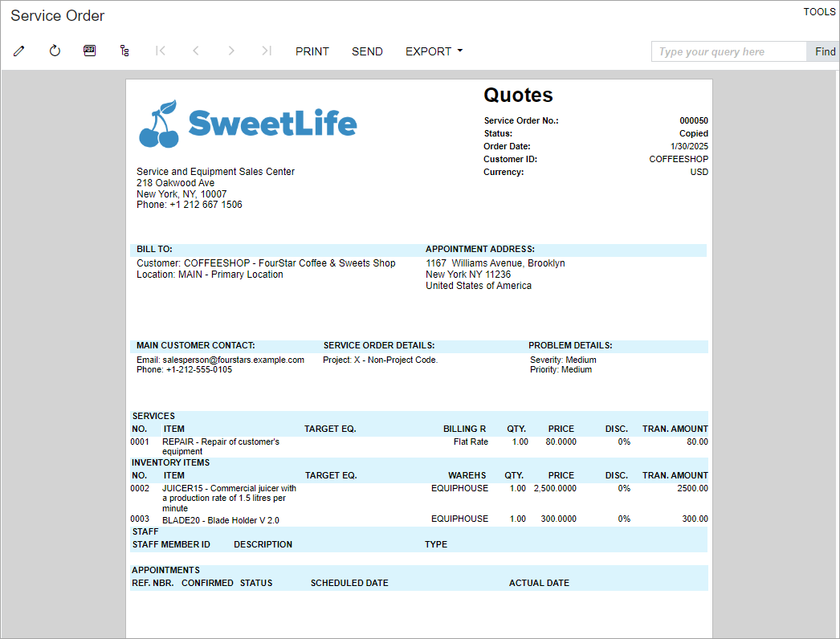The image size is (840, 639).
Task: Click the Quotes report heading
Action: [518, 96]
